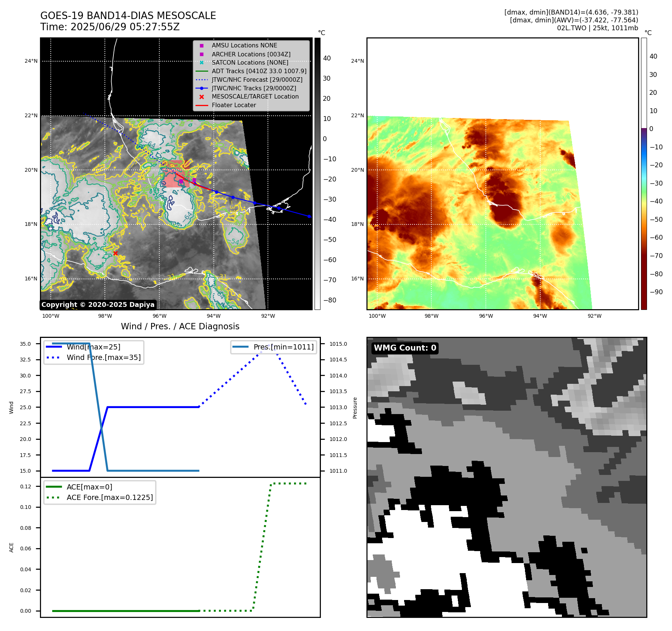672x631 pixels.
Task: Click the -64 contour label near 95°W 18°N
Action: tap(187, 217)
